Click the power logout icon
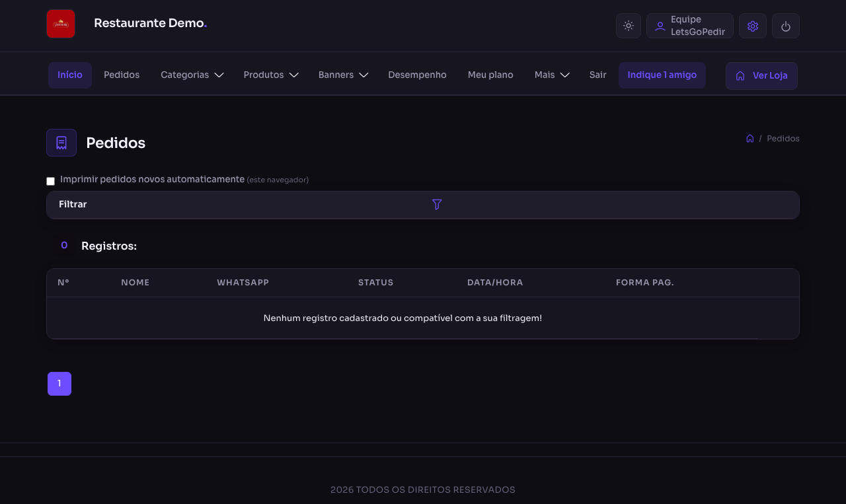Image resolution: width=846 pixels, height=504 pixels. point(786,26)
